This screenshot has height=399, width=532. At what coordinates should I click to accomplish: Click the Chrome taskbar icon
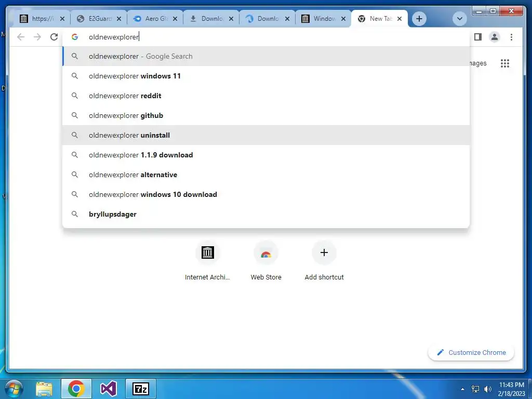(76, 389)
